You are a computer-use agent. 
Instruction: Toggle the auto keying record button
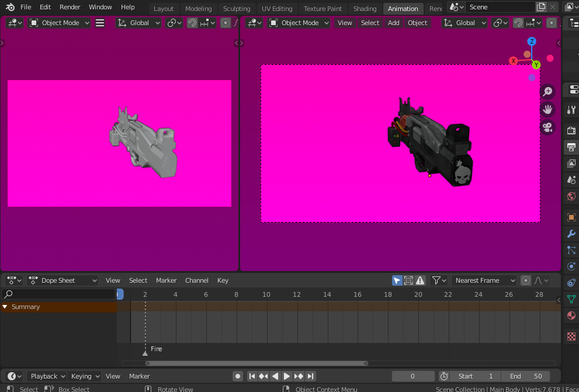[238, 376]
